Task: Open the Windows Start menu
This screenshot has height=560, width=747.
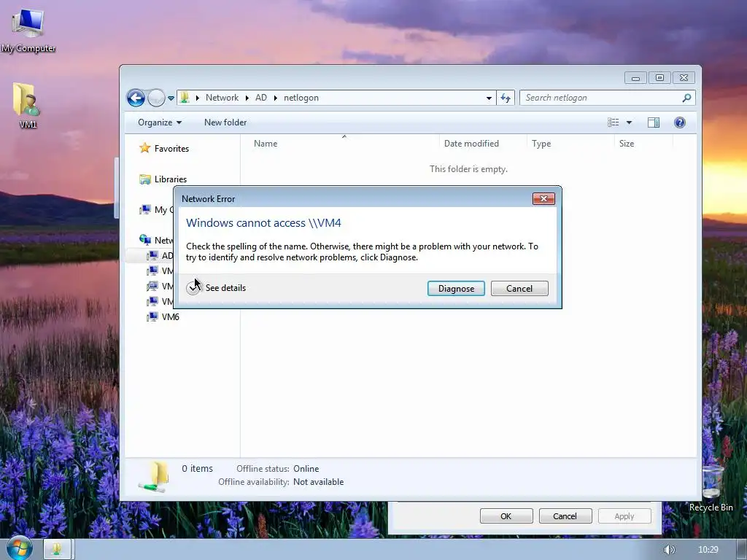Action: click(x=19, y=548)
